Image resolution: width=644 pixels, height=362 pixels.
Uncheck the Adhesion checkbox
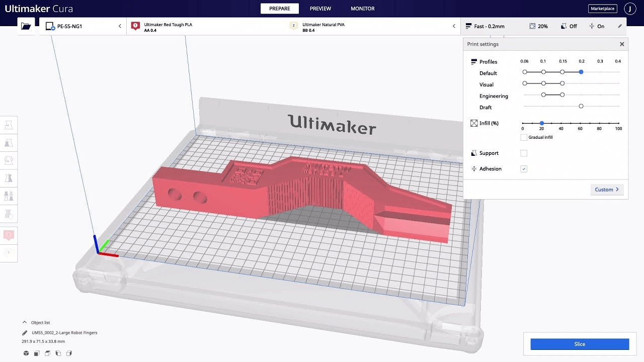coord(524,169)
